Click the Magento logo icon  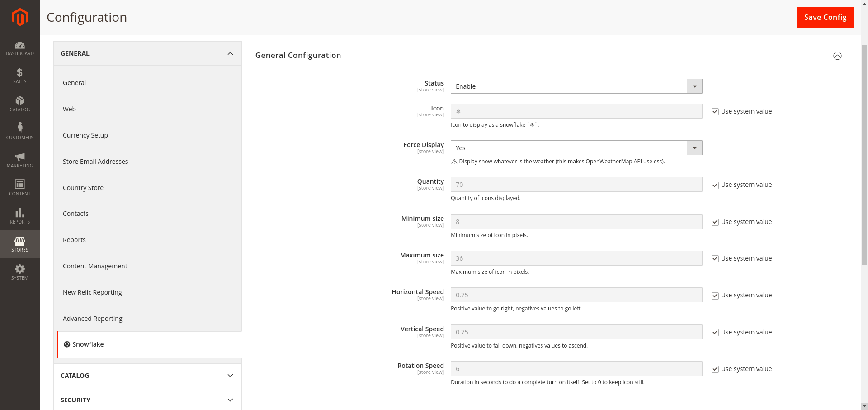coord(20,17)
